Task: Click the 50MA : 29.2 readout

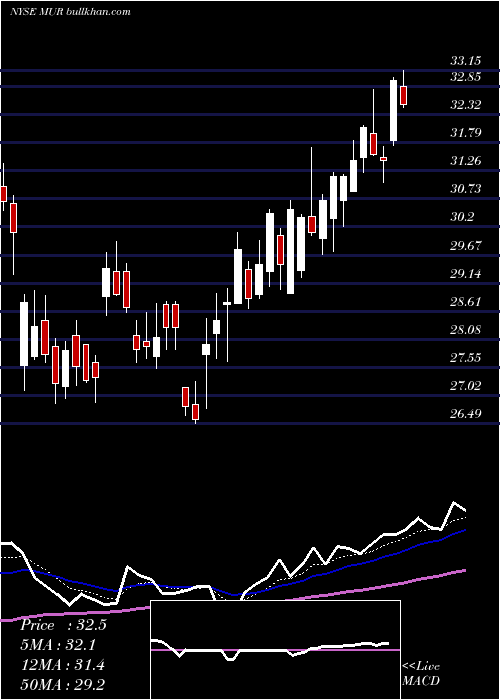Action: point(63,684)
